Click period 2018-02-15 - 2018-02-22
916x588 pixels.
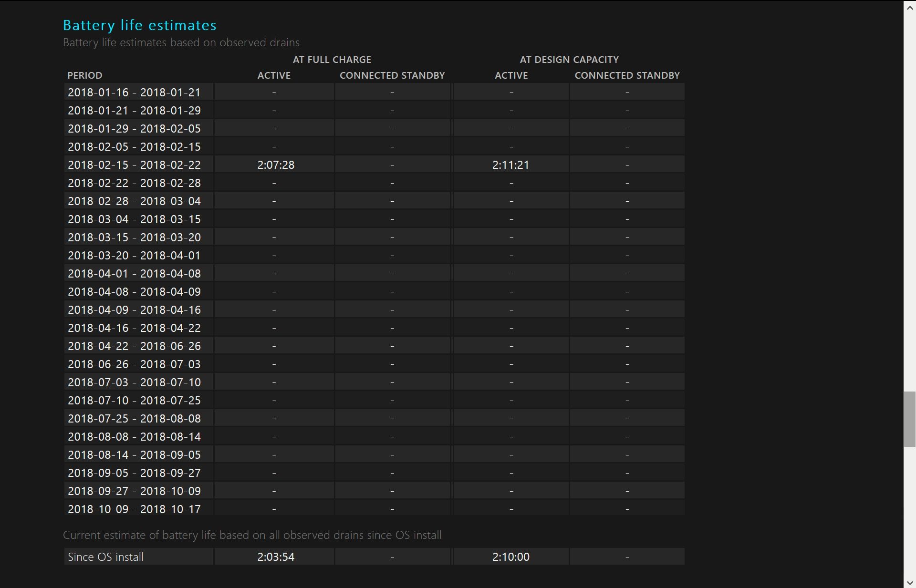pos(134,165)
